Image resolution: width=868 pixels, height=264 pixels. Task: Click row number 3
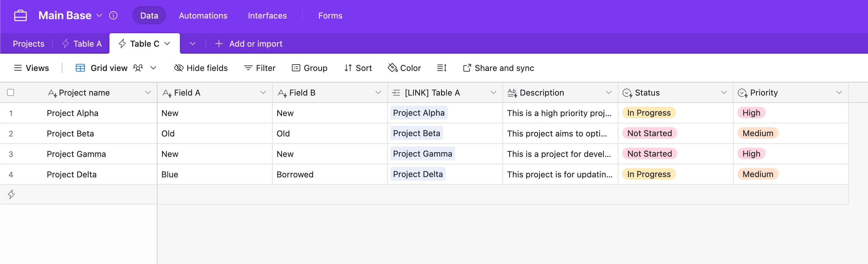tap(11, 154)
